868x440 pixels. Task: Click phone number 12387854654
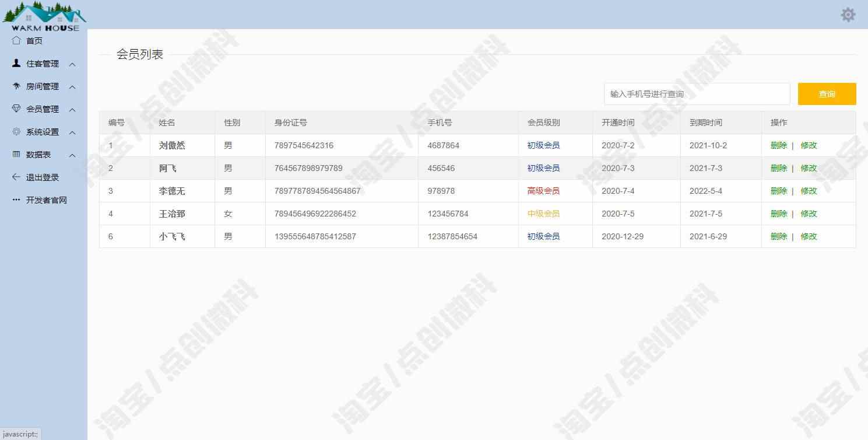[452, 236]
